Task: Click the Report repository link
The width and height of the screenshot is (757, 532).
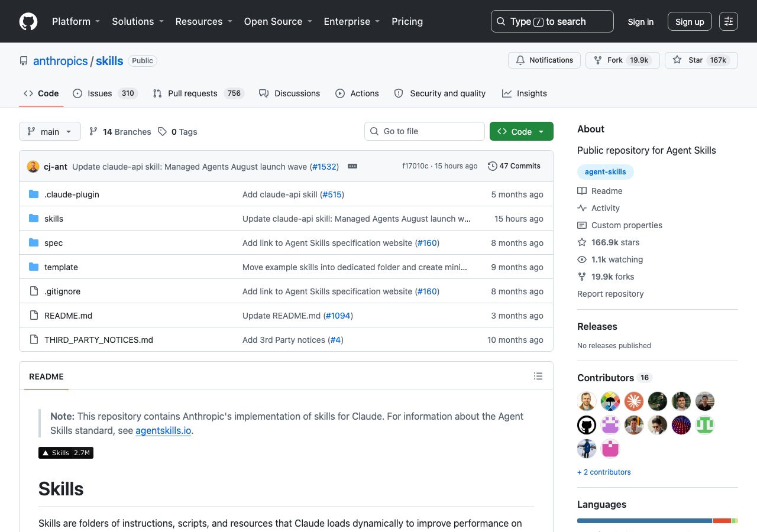Action: coord(610,294)
